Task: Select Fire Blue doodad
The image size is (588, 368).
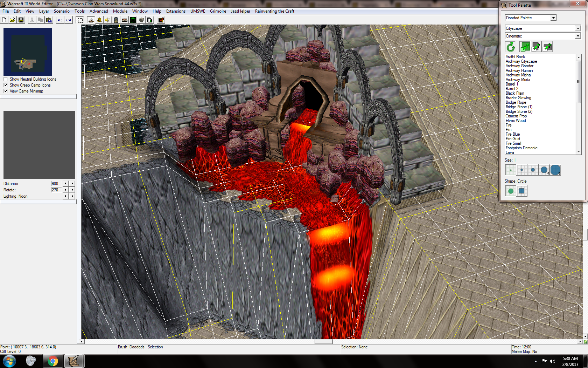Action: tap(513, 134)
